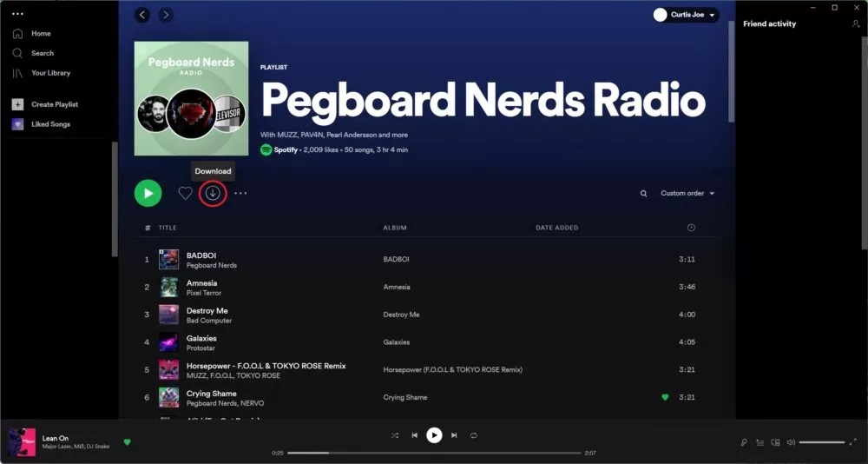Sort by the ALBUM column header
Image resolution: width=868 pixels, height=464 pixels.
[x=395, y=228]
